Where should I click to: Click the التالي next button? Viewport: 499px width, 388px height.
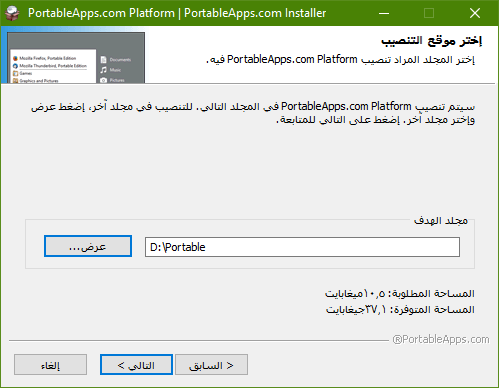(136, 365)
